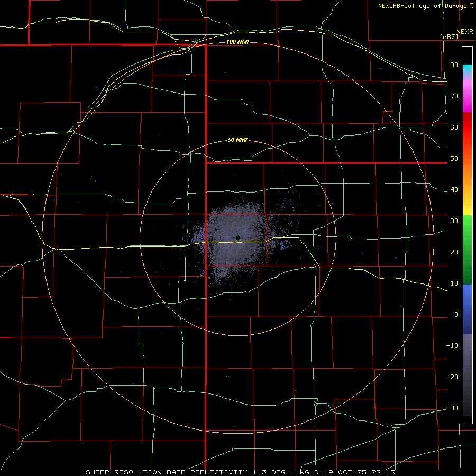Click the 20 value on dBZ scale
The width and height of the screenshot is (476, 476).
(x=454, y=252)
